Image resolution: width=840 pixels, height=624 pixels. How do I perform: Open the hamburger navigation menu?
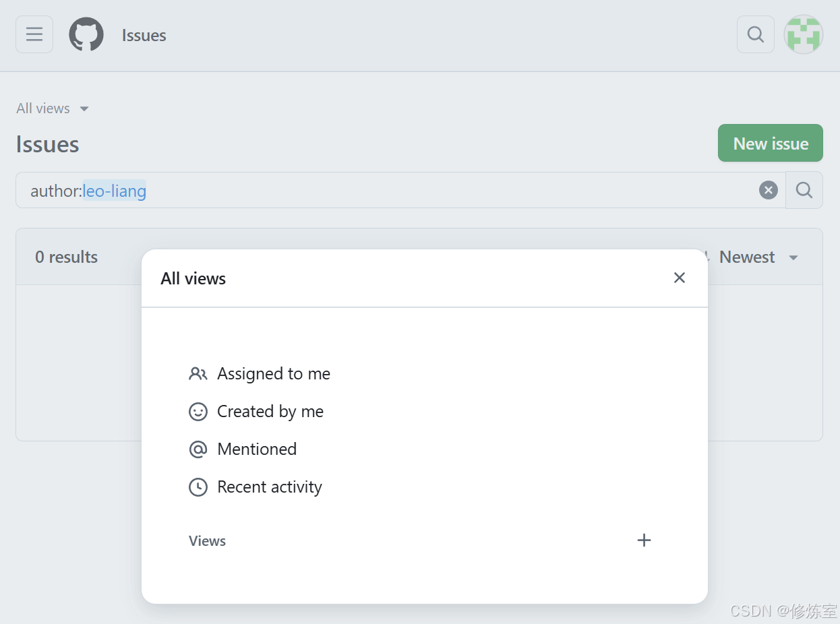[34, 34]
